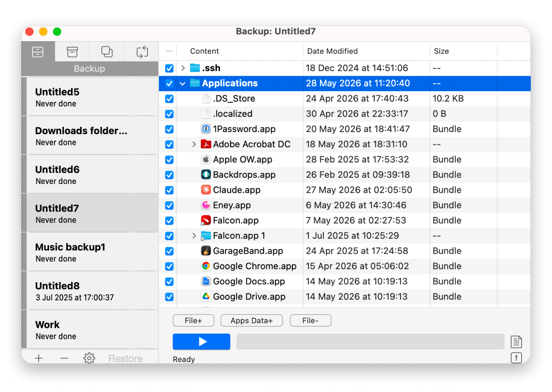This screenshot has height=392, width=552.
Task: Click the Content column header
Action: tap(205, 51)
